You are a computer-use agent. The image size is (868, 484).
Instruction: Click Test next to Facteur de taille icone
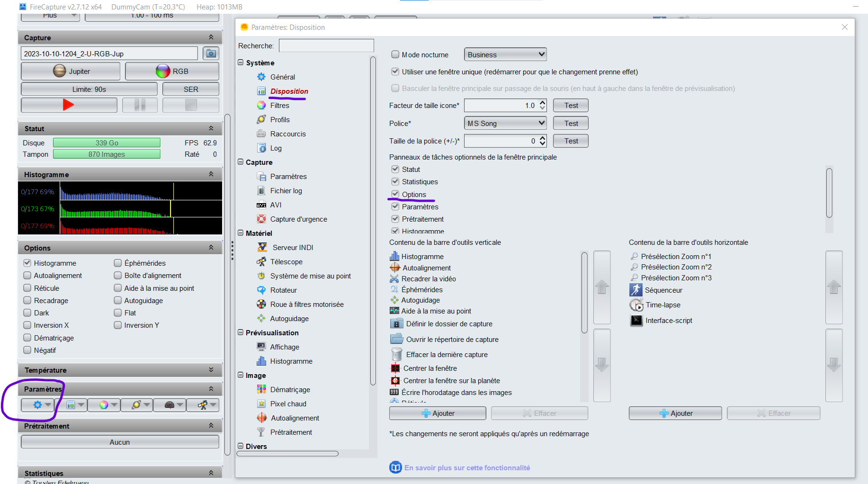pyautogui.click(x=571, y=106)
